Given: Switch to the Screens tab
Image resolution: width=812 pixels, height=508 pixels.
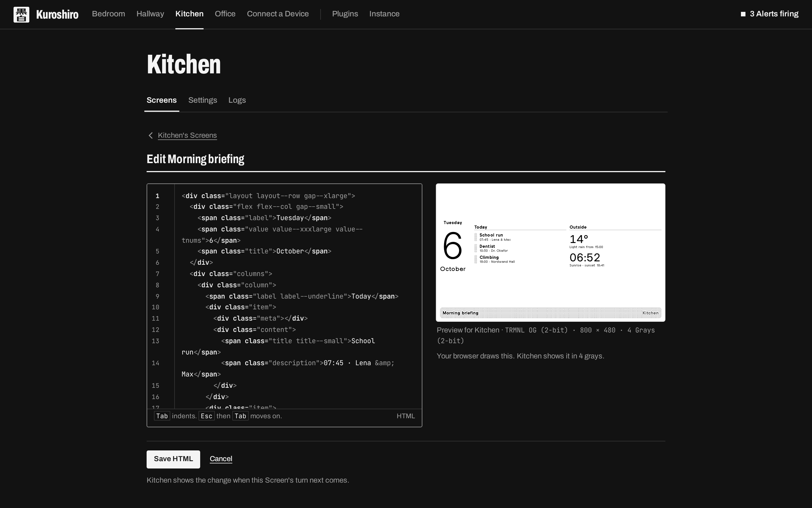Looking at the screenshot, I should (x=162, y=100).
